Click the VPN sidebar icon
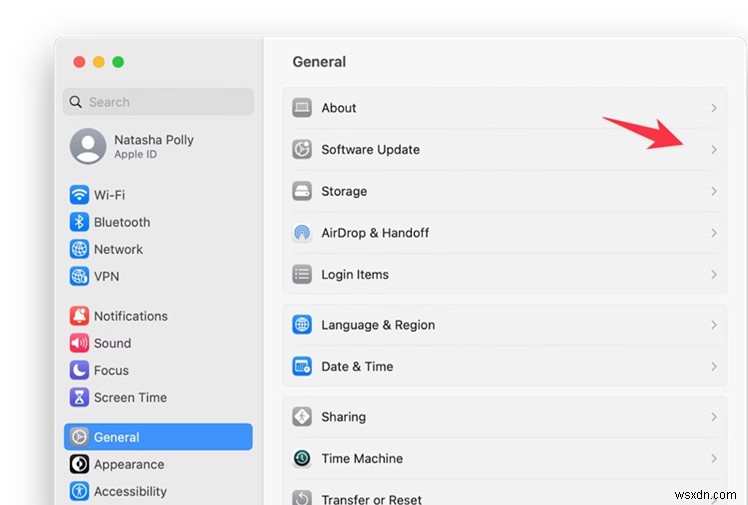Viewport: 748px width, 505px height. tap(79, 276)
